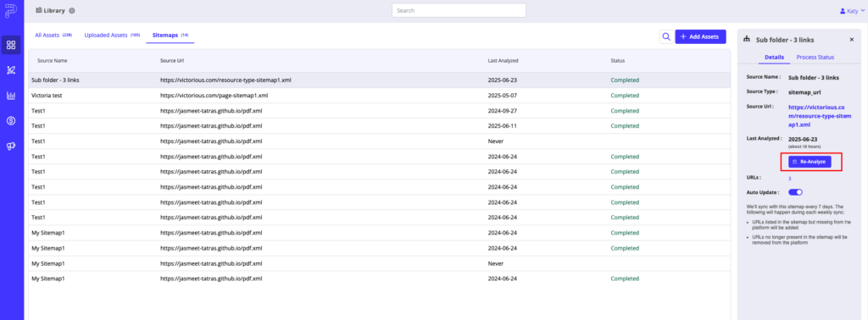Open the bar chart analytics sidebar icon
The image size is (868, 320).
tap(11, 96)
